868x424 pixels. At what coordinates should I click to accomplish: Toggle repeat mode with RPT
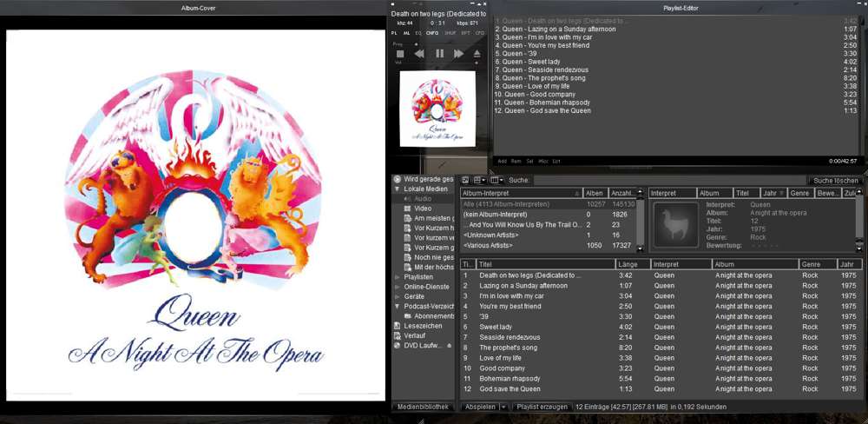pos(465,32)
